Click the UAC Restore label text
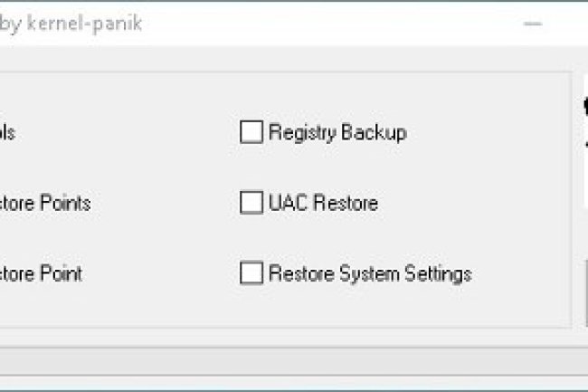The image size is (588, 392). point(323,203)
